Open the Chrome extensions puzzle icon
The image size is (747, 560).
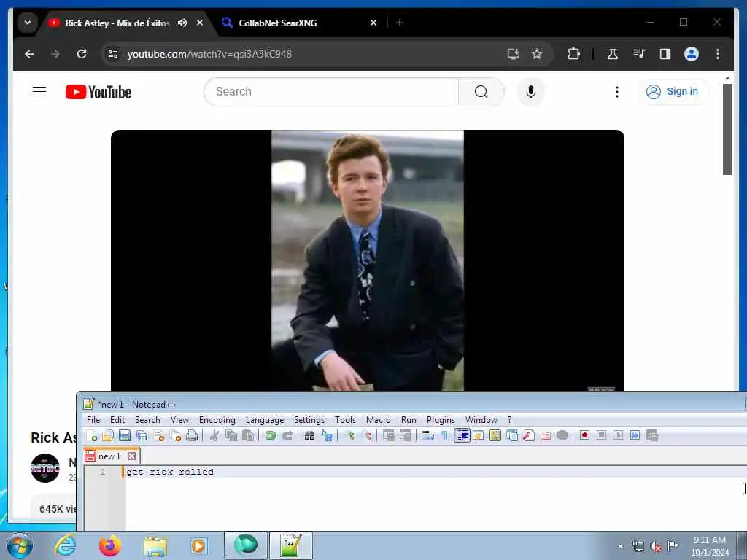coord(573,54)
